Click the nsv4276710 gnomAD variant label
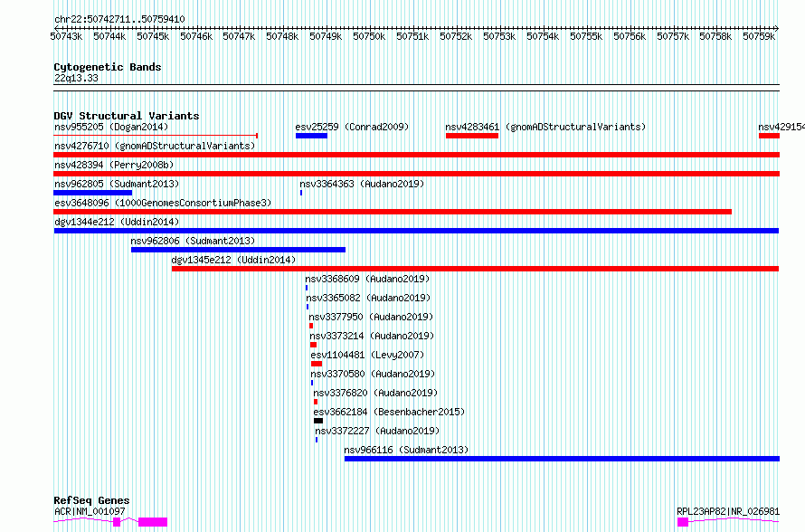 coord(155,146)
